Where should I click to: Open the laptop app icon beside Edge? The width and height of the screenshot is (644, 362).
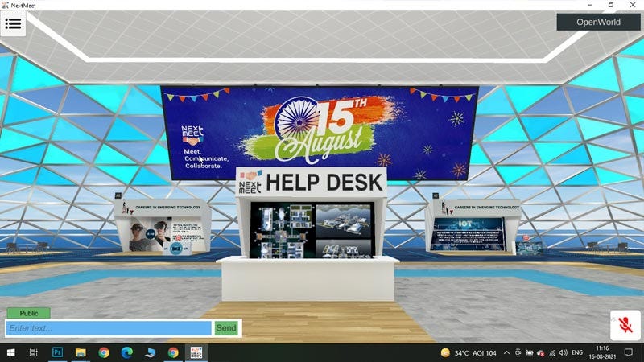[x=150, y=352]
